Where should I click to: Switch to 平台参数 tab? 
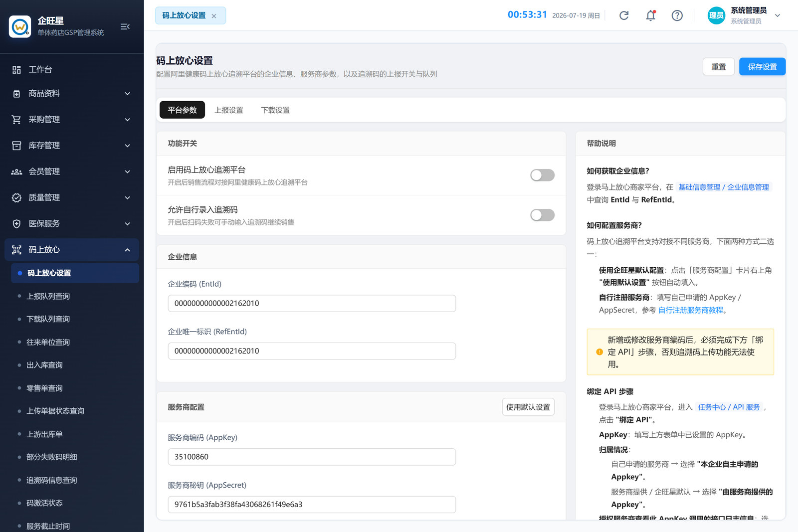point(182,110)
